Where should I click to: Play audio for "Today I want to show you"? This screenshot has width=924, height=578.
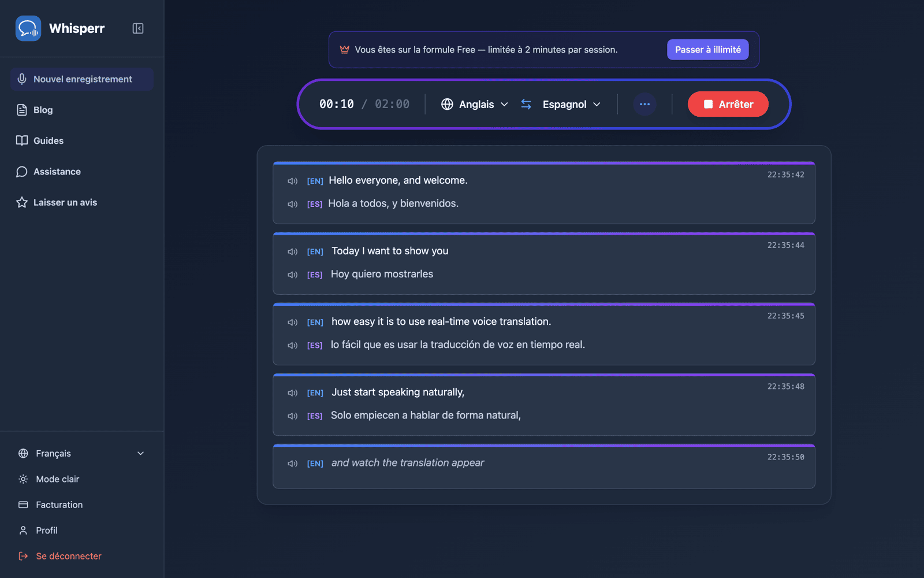click(293, 251)
